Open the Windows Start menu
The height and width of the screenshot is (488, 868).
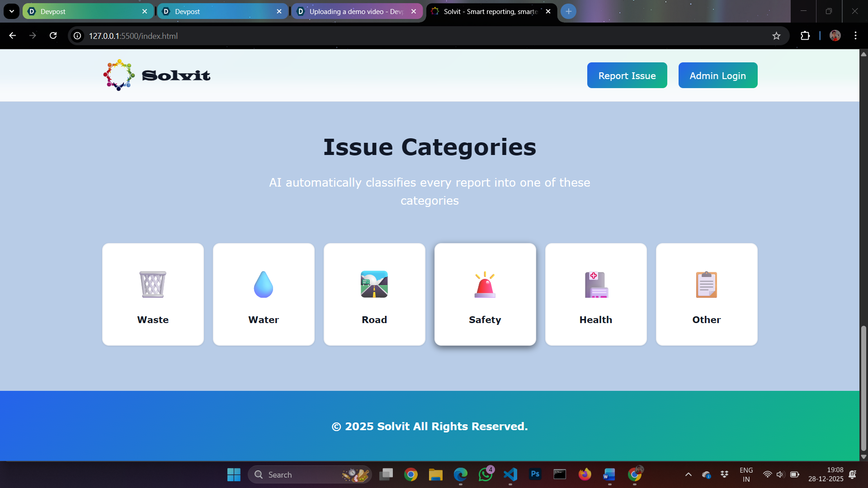[234, 474]
